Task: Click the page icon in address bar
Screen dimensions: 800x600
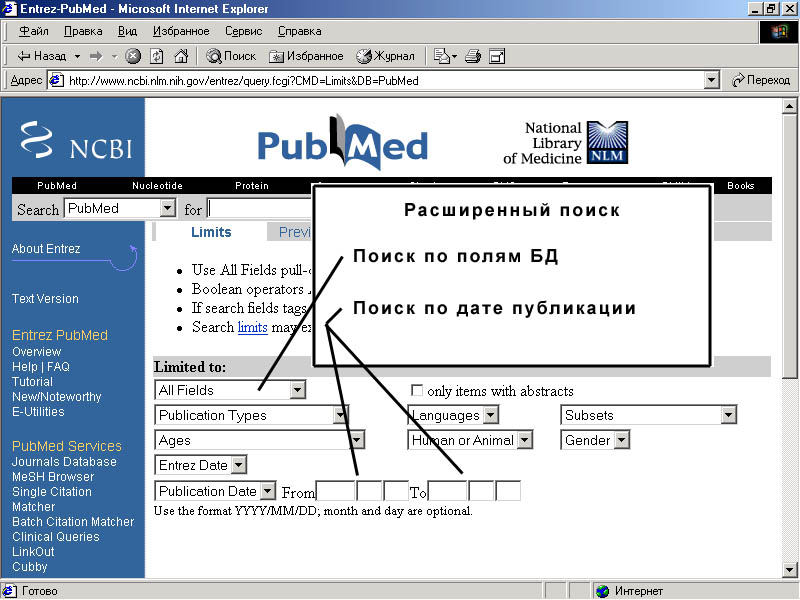Action: coord(56,80)
